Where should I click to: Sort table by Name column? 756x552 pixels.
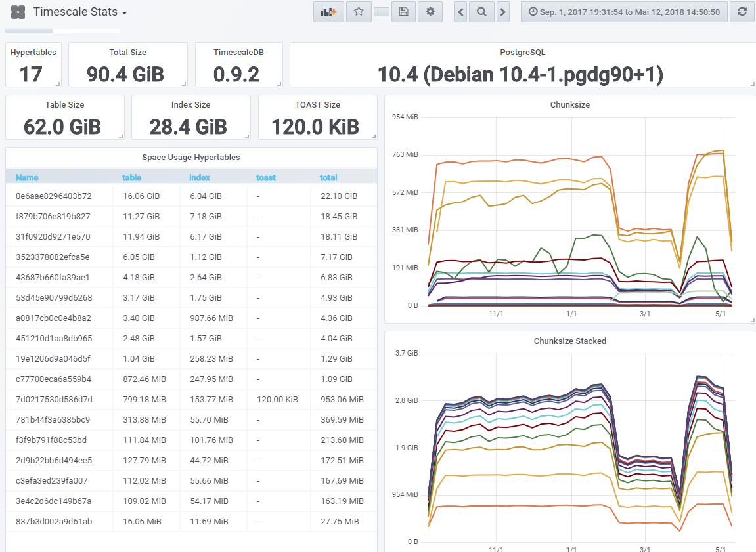(x=27, y=177)
